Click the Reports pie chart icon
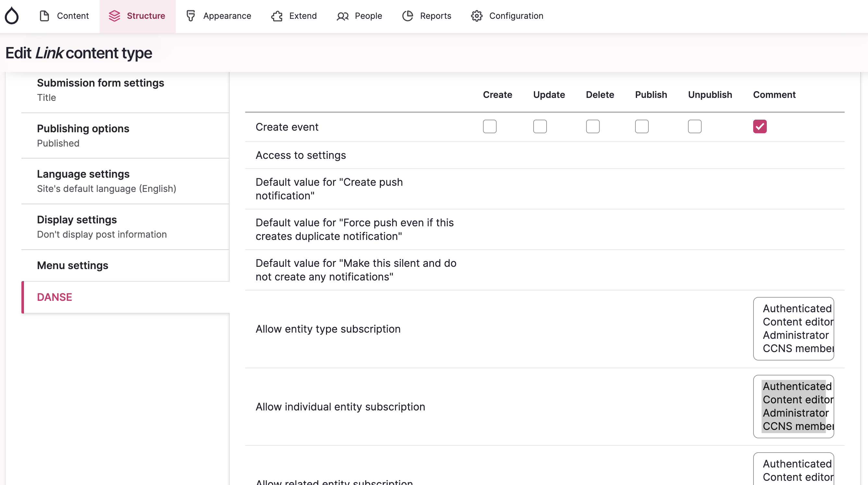The width and height of the screenshot is (868, 485). point(407,16)
